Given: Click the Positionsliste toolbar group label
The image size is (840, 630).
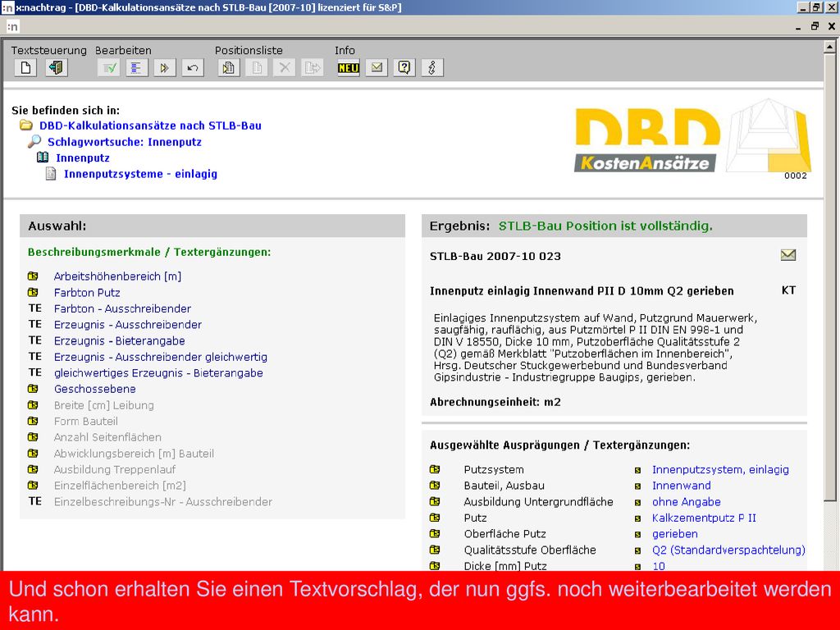Looking at the screenshot, I should click(249, 50).
